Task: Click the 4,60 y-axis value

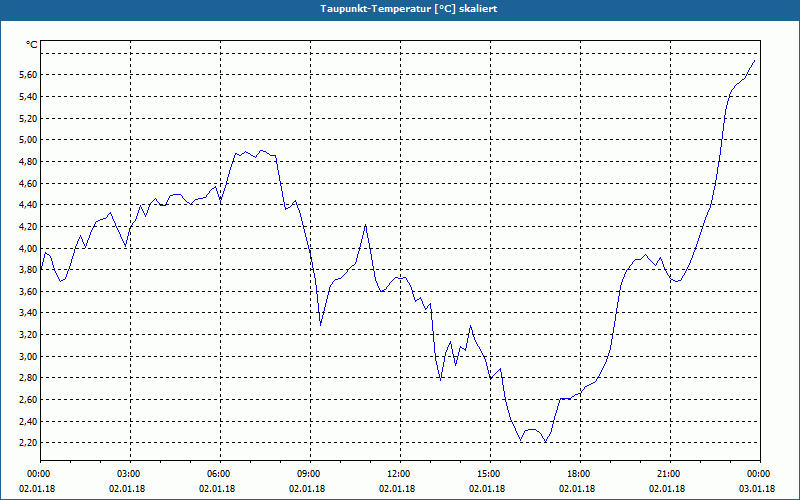Action: (x=28, y=183)
